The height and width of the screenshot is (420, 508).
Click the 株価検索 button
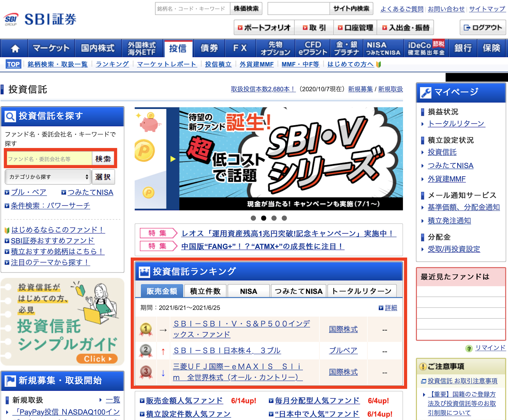pos(246,9)
